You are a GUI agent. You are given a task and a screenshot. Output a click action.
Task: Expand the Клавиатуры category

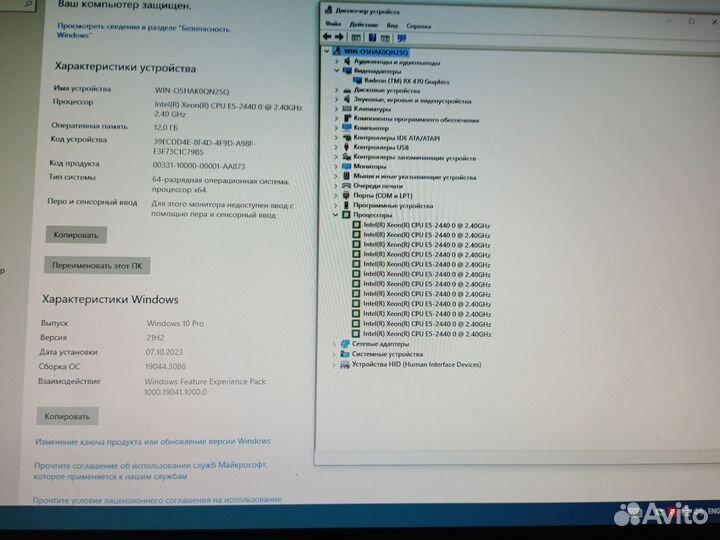337,109
